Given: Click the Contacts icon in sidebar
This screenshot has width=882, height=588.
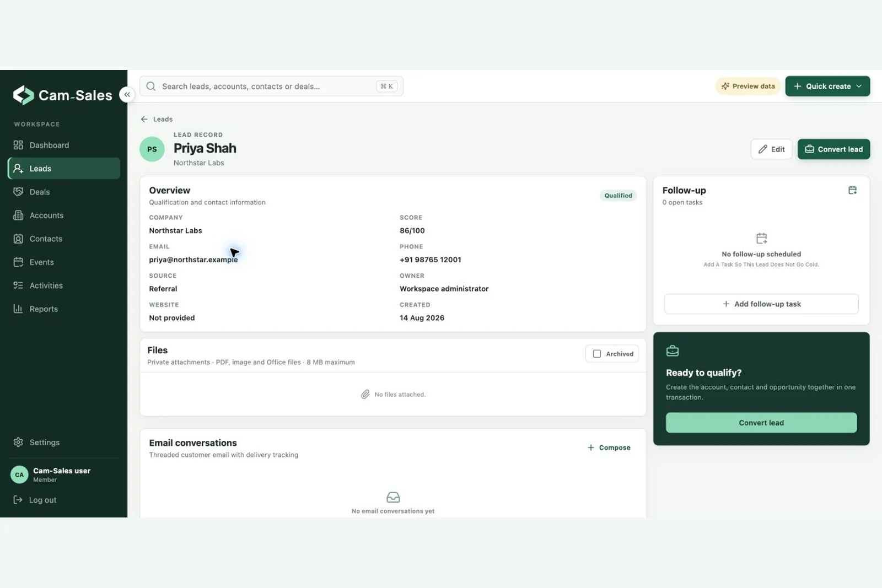Looking at the screenshot, I should click(18, 239).
